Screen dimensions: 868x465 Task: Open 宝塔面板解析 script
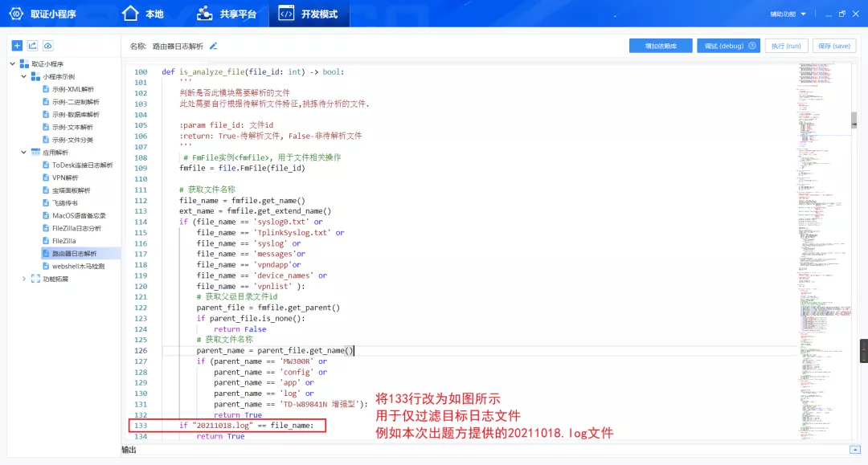(x=71, y=190)
